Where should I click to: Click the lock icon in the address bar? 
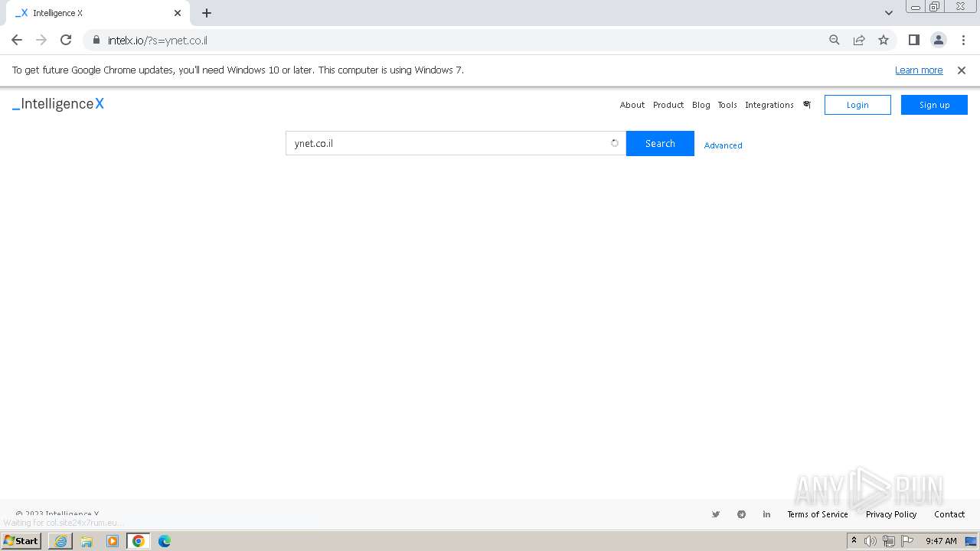point(96,40)
